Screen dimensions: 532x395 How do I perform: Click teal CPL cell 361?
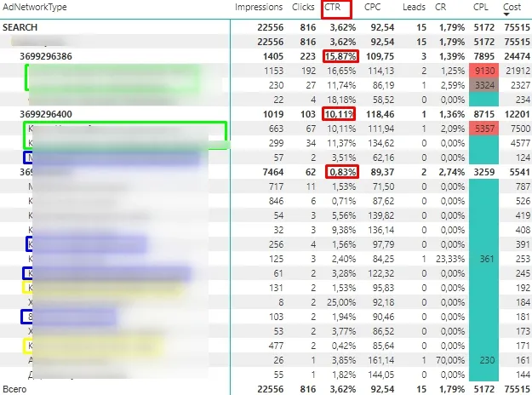tap(487, 259)
